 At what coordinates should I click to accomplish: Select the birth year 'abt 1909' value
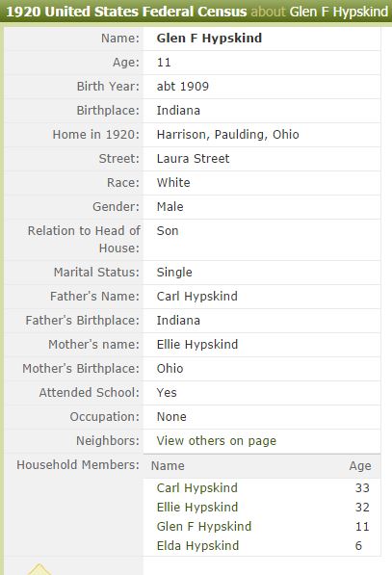coord(183,87)
